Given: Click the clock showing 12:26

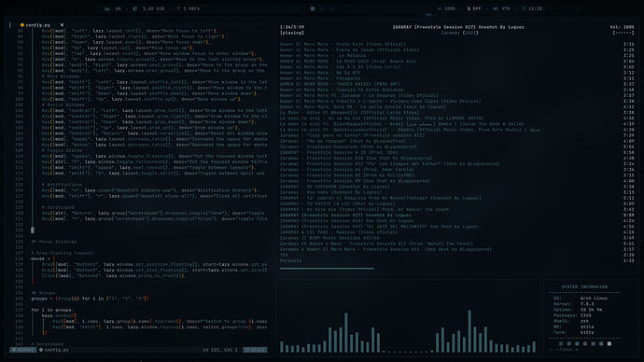Looking at the screenshot, I should [x=532, y=8].
